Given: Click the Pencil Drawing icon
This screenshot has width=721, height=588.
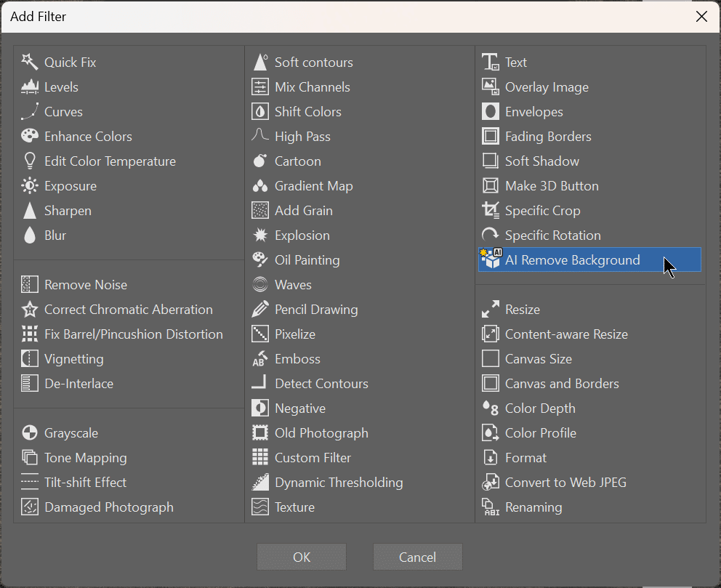Looking at the screenshot, I should click(260, 309).
